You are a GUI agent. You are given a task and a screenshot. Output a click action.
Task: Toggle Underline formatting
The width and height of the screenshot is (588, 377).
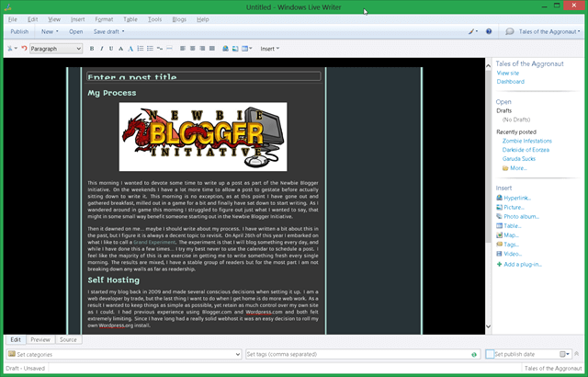point(111,49)
